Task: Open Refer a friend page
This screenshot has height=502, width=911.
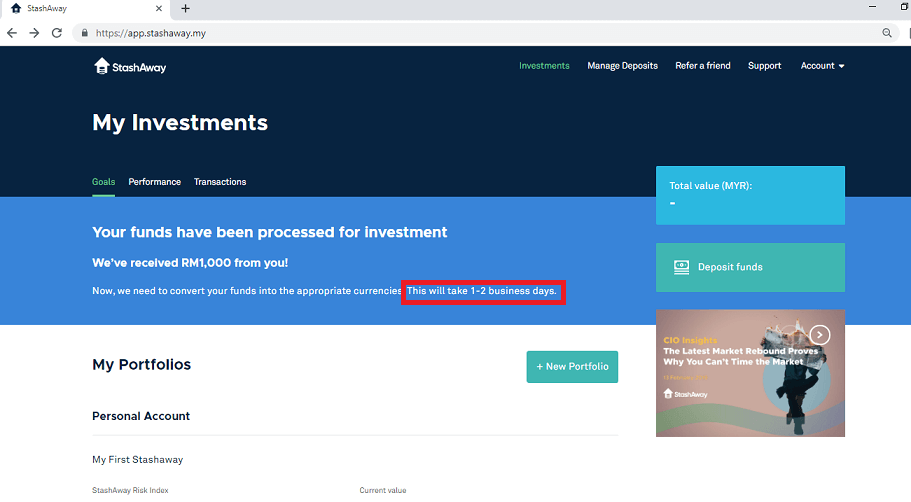Action: tap(702, 66)
